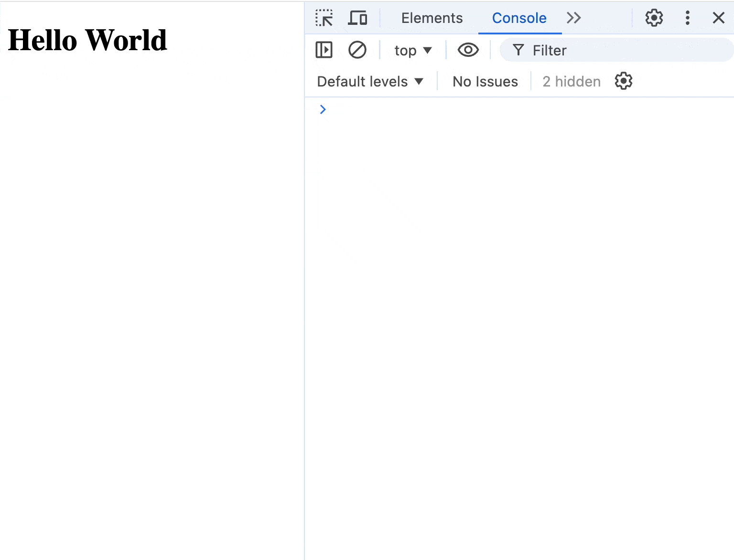734x560 pixels.
Task: Focus the console prompt chevron line
Action: point(519,109)
